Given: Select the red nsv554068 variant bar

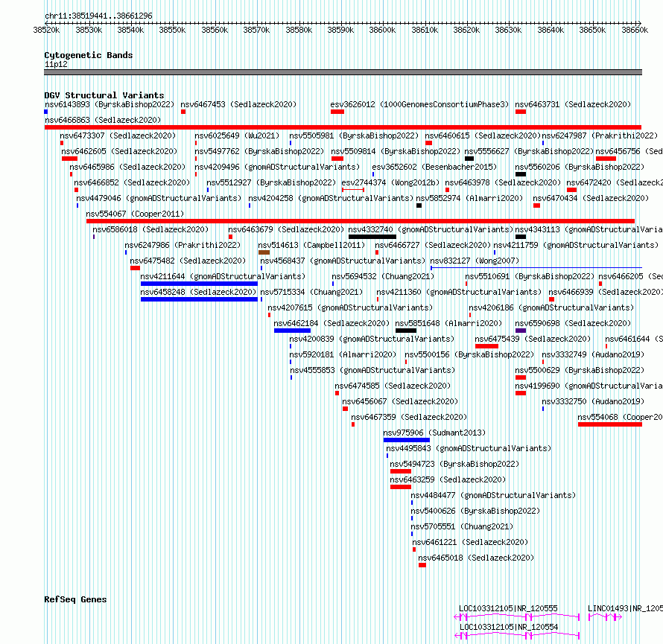Looking at the screenshot, I should (609, 424).
